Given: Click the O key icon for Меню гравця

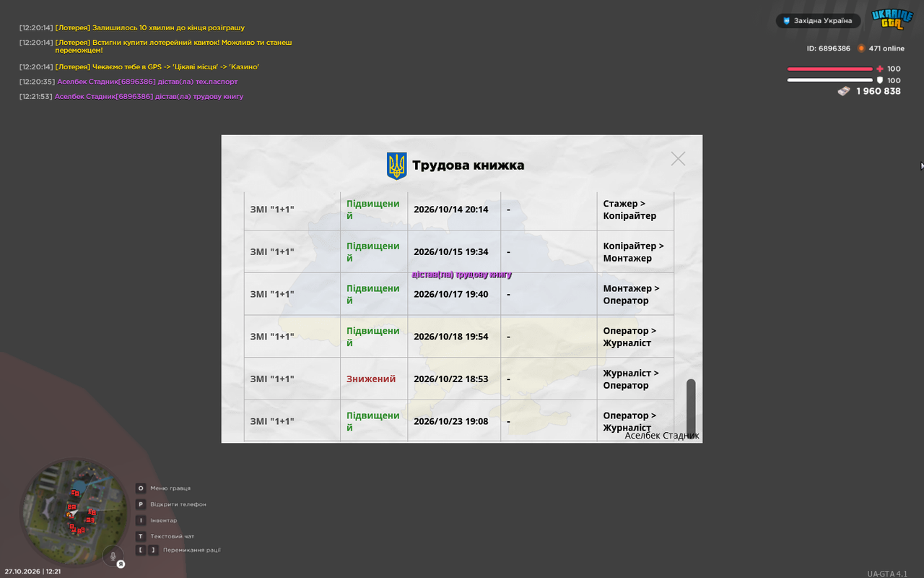Looking at the screenshot, I should tap(141, 488).
